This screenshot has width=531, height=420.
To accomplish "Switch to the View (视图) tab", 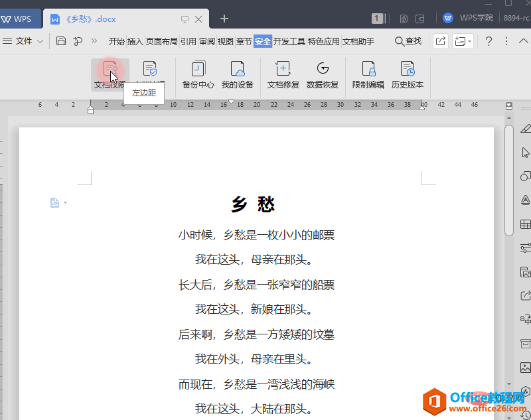I will 225,41.
